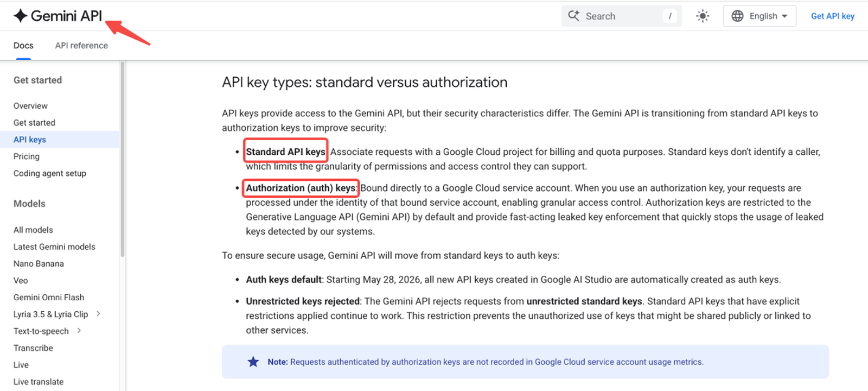Open All models in the sidebar
Screen dimensions: 868x391
click(33, 230)
